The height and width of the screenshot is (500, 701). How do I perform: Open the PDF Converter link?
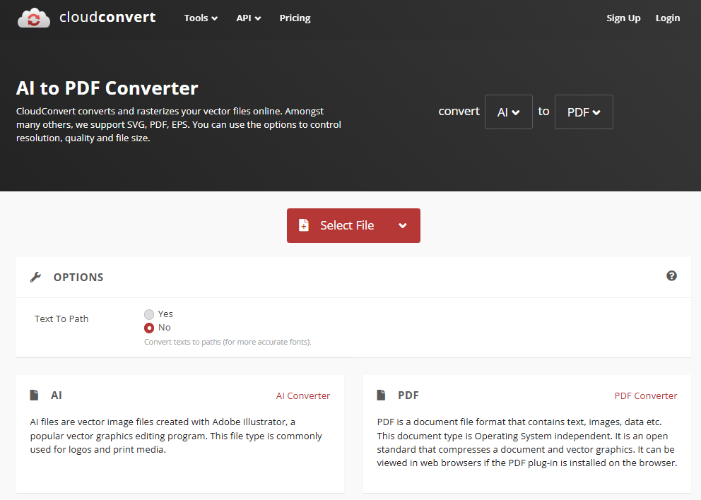click(646, 396)
